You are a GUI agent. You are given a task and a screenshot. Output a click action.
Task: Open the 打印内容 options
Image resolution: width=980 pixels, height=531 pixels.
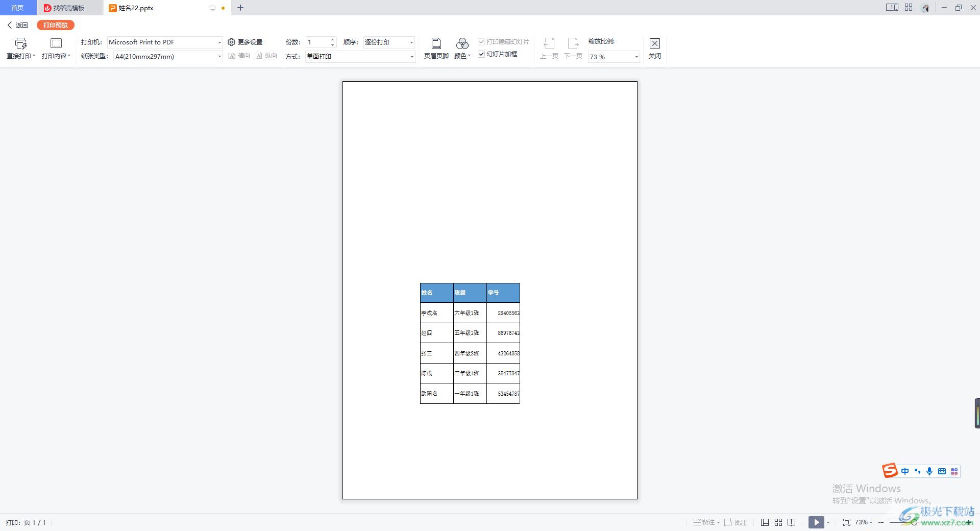tap(56, 49)
